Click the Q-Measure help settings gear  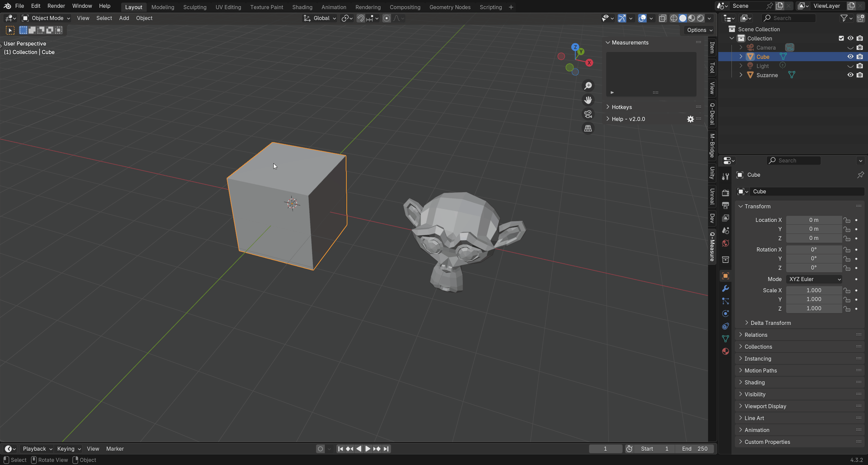690,119
